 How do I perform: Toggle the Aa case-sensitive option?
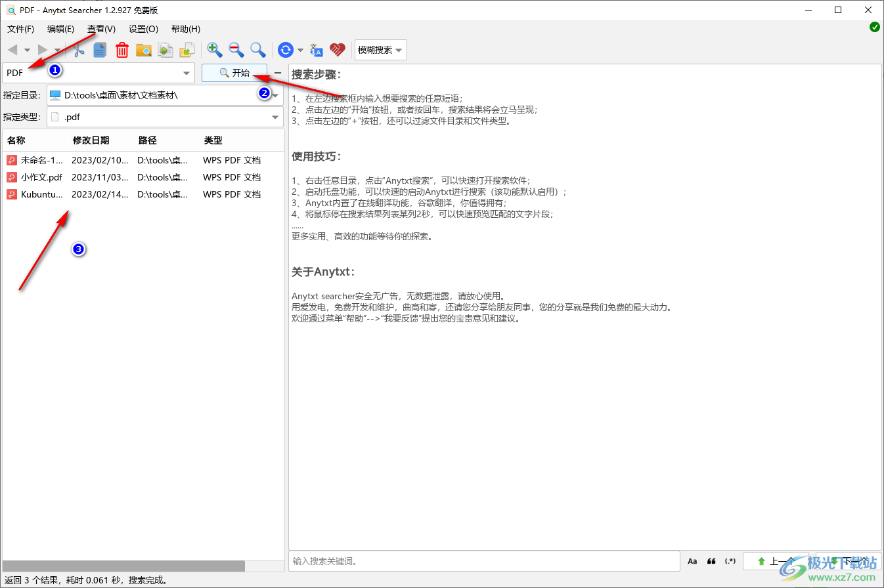pos(692,561)
